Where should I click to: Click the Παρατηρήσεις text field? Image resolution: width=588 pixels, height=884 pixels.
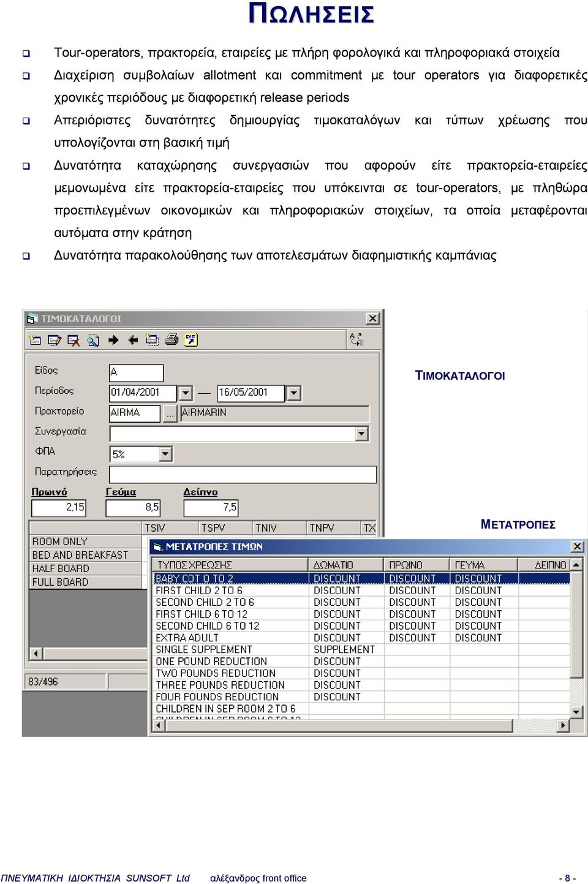coord(243,474)
